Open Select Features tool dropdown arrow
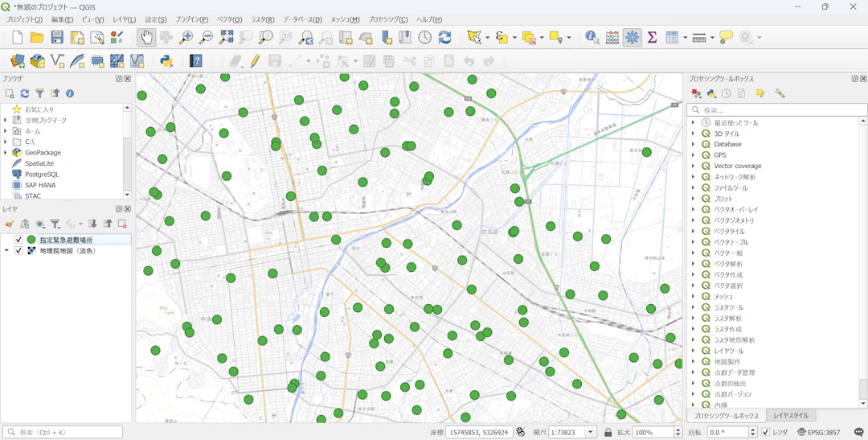Image resolution: width=868 pixels, height=440 pixels. tap(487, 37)
